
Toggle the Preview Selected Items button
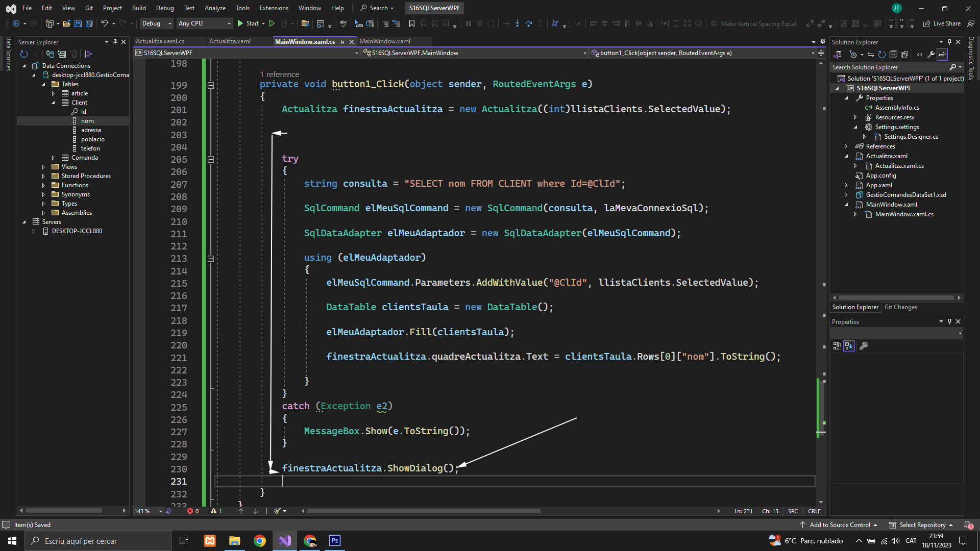click(942, 55)
